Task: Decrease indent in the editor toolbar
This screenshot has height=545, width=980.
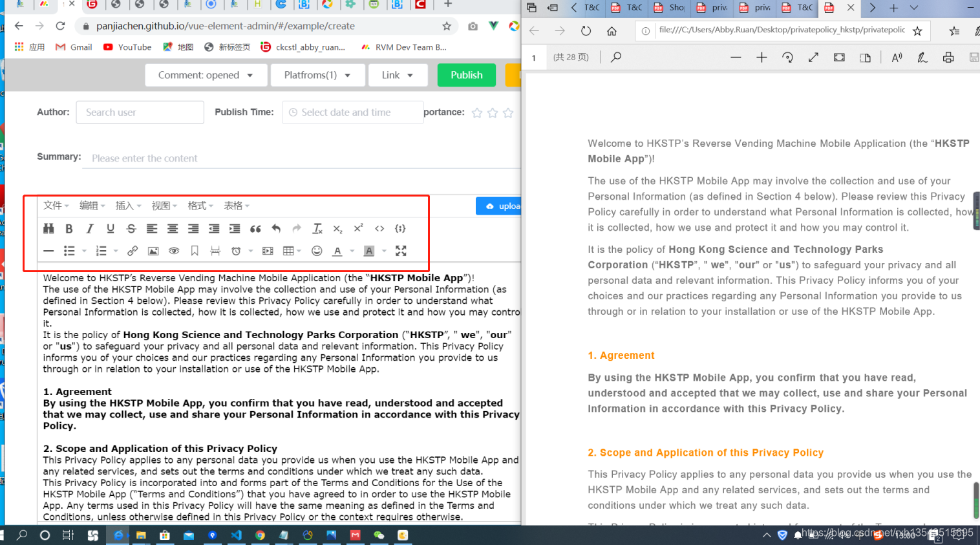Action: 214,228
